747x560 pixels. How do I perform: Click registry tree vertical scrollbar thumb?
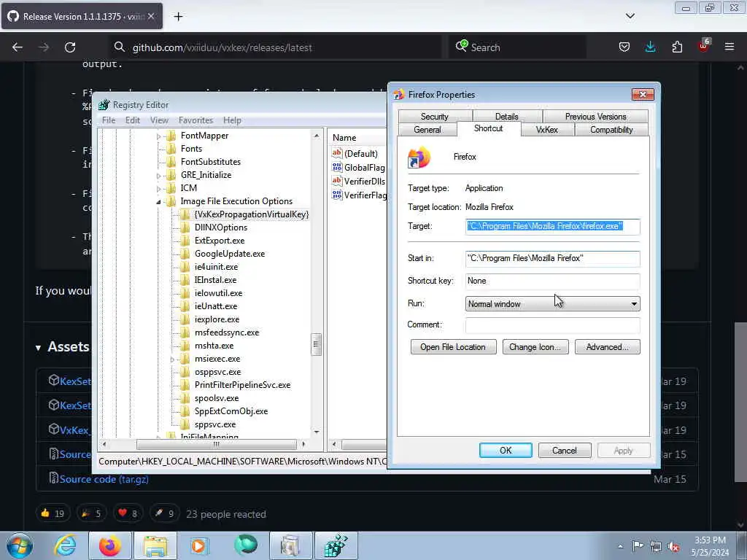[x=317, y=344]
